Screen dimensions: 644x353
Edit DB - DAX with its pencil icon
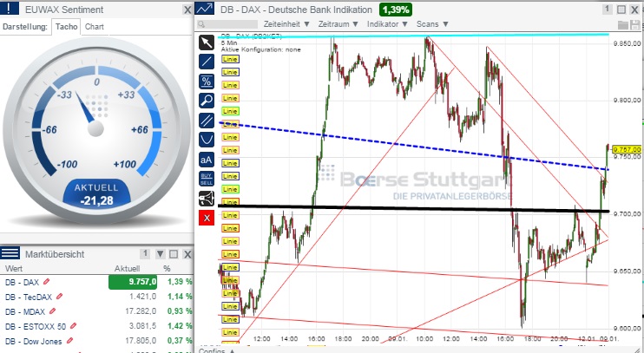pos(46,282)
